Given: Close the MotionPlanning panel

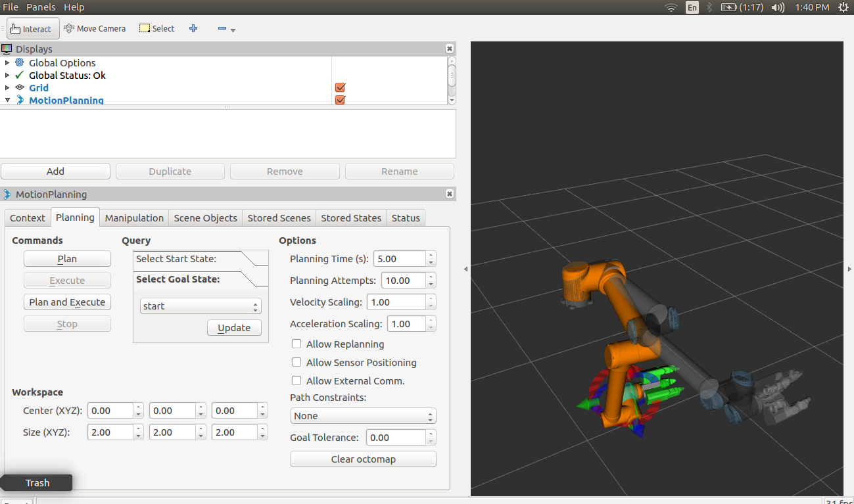Looking at the screenshot, I should [x=450, y=194].
